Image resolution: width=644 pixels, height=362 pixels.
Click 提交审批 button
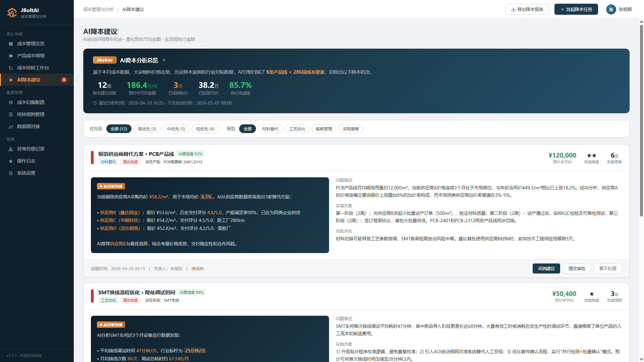[x=577, y=268]
